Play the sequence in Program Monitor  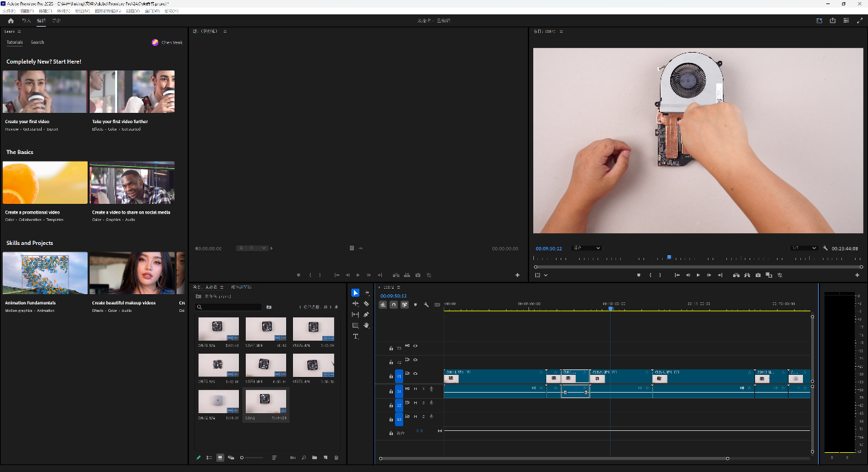tap(698, 275)
